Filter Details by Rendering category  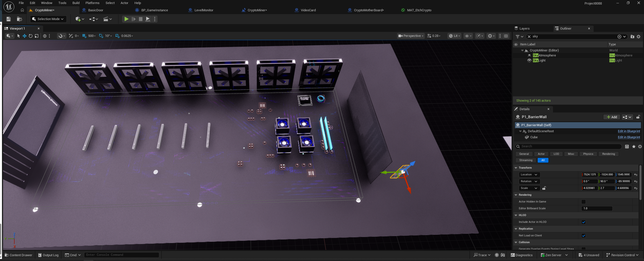click(x=609, y=154)
